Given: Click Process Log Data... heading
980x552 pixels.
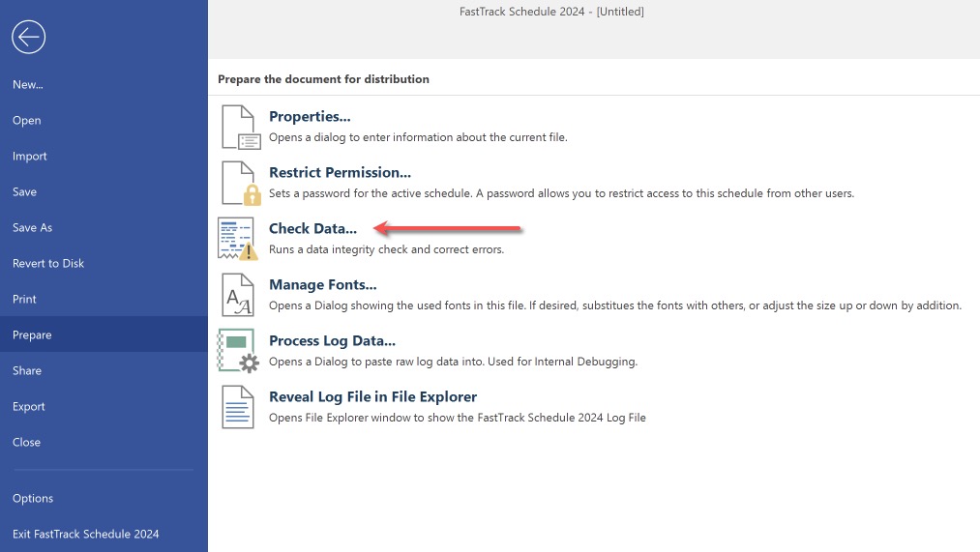Looking at the screenshot, I should click(332, 341).
